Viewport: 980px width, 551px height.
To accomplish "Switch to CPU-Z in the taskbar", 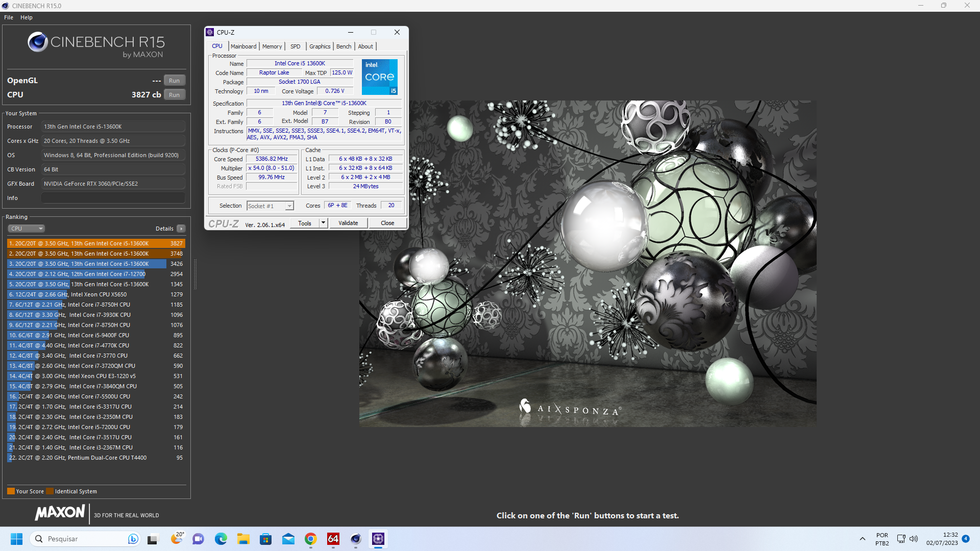I will [378, 539].
